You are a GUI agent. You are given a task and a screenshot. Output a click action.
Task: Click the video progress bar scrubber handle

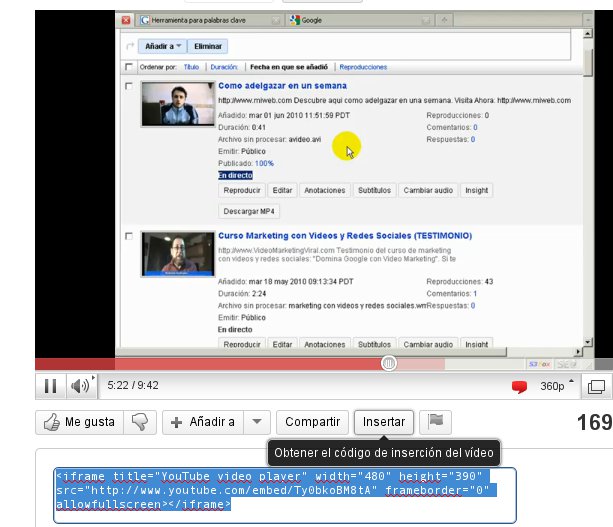click(x=388, y=364)
